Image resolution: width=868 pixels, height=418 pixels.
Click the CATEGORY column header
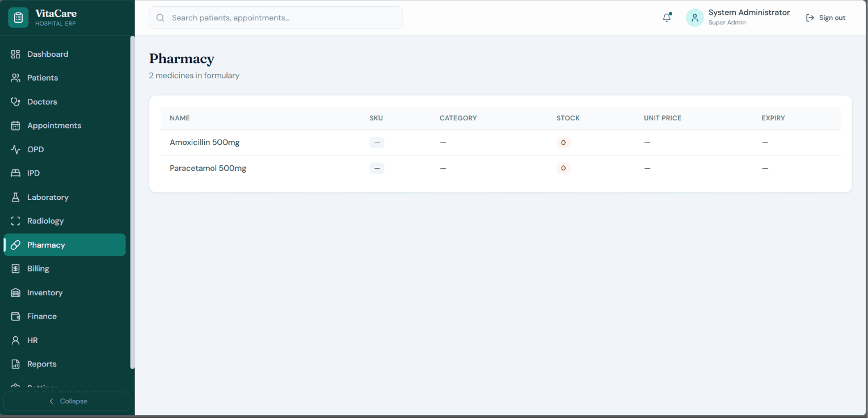click(x=458, y=118)
